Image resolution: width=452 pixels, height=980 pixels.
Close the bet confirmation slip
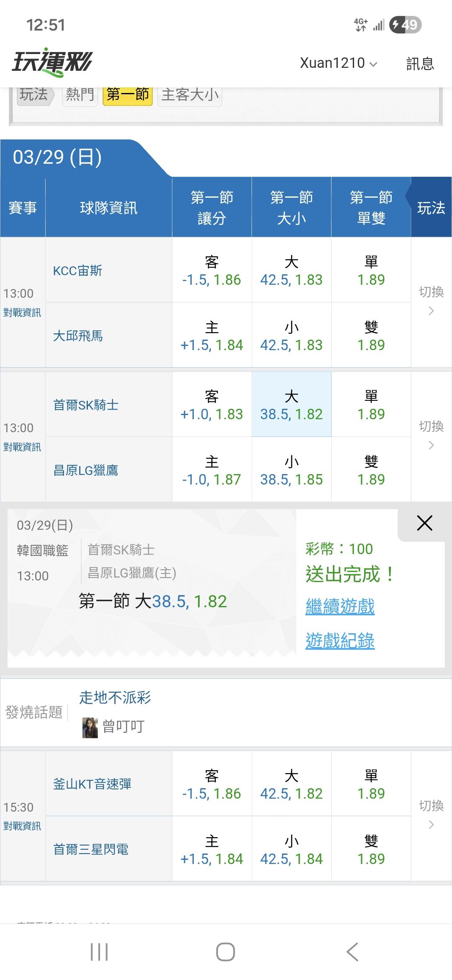[x=424, y=523]
